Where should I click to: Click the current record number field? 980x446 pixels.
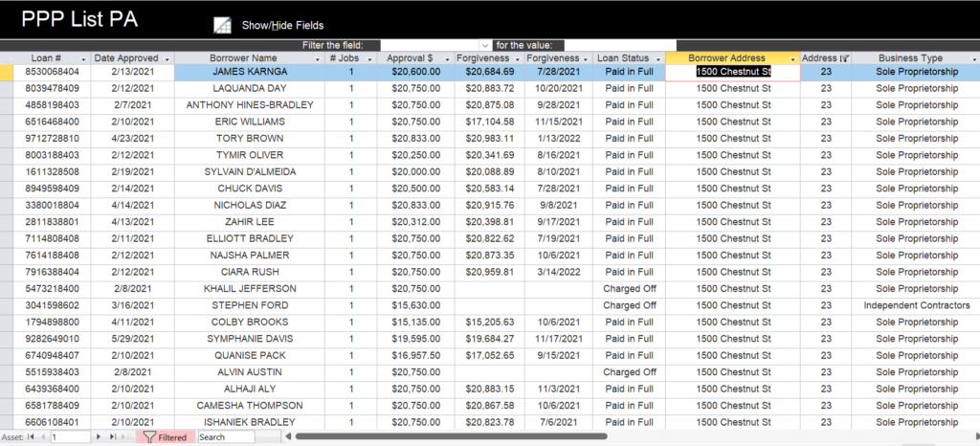tap(78, 437)
